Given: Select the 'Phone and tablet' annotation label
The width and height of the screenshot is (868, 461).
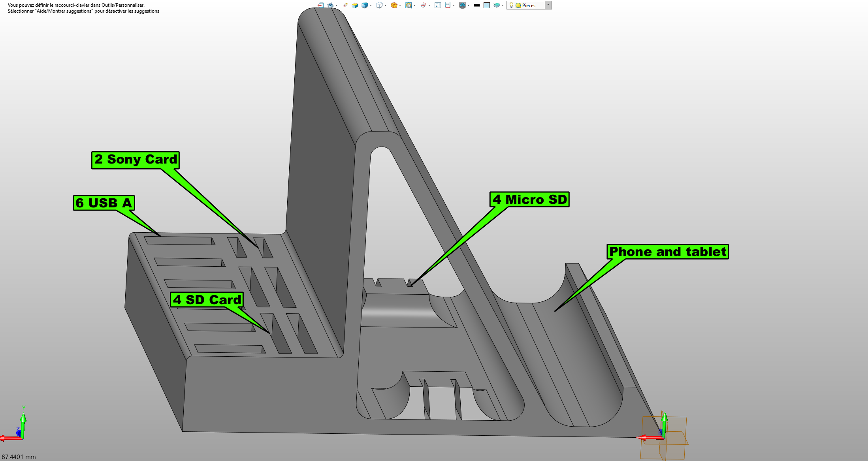Looking at the screenshot, I should click(668, 252).
